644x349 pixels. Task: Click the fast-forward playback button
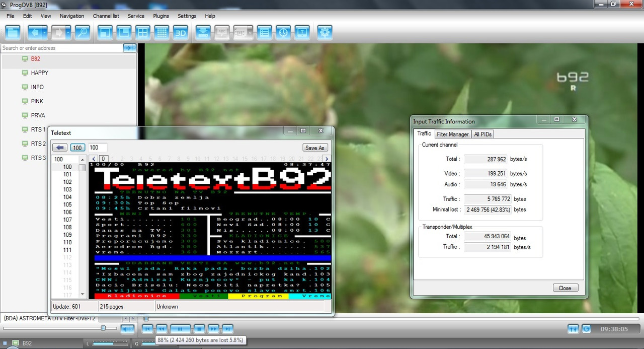213,329
